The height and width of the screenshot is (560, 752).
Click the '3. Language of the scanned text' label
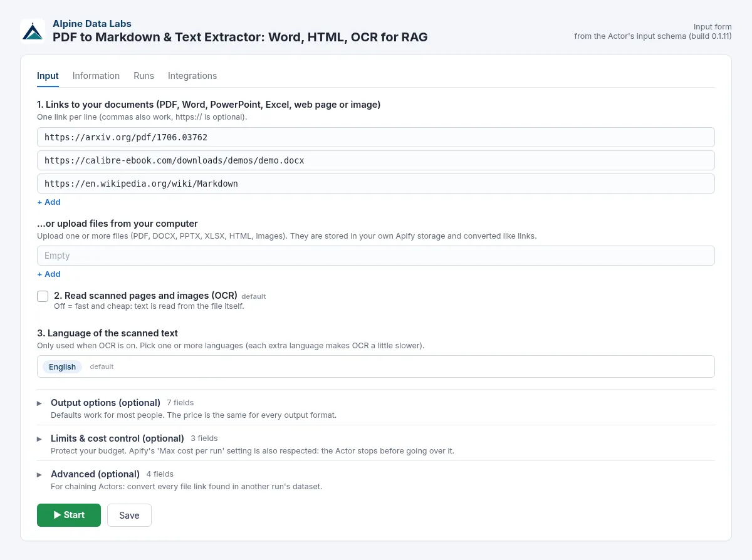[107, 333]
